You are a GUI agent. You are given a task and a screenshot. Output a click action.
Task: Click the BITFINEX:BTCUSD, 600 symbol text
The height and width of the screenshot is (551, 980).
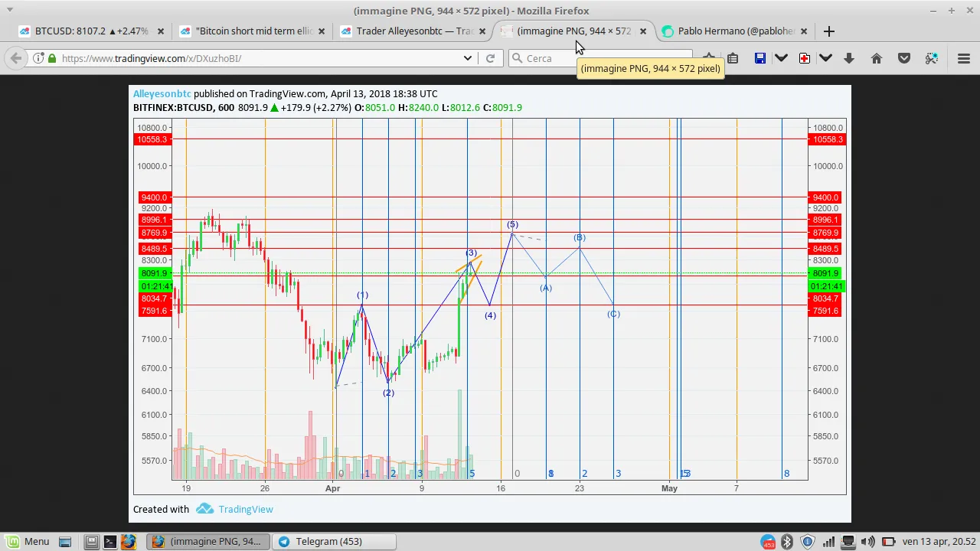pos(184,108)
